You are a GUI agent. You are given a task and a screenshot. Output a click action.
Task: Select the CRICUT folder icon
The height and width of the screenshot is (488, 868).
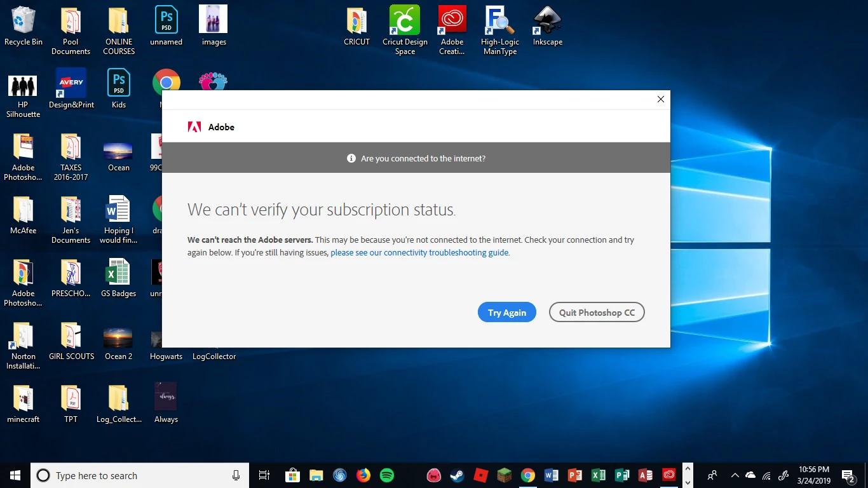pos(357,26)
